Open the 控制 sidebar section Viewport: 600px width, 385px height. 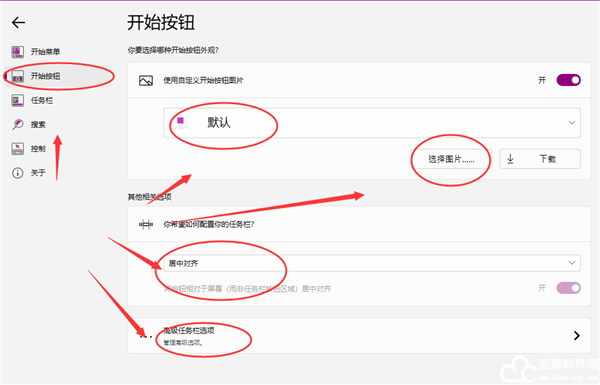pyautogui.click(x=57, y=148)
